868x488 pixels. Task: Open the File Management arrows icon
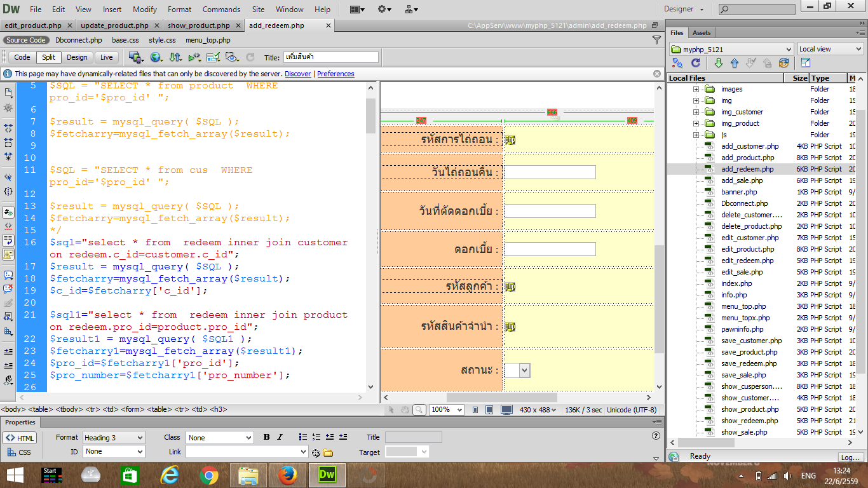(x=175, y=57)
